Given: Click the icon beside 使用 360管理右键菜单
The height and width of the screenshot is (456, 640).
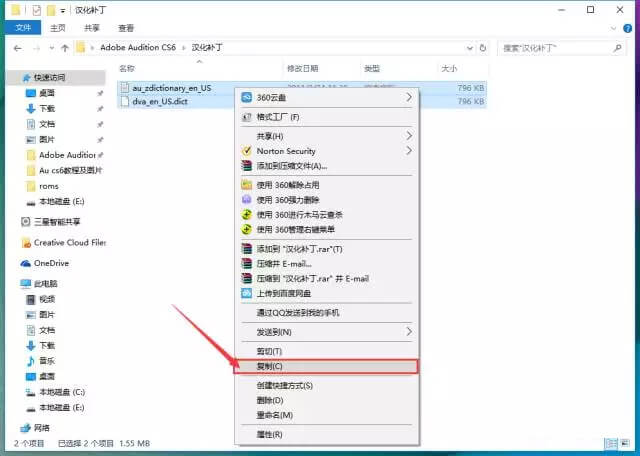Looking at the screenshot, I should click(x=247, y=229).
